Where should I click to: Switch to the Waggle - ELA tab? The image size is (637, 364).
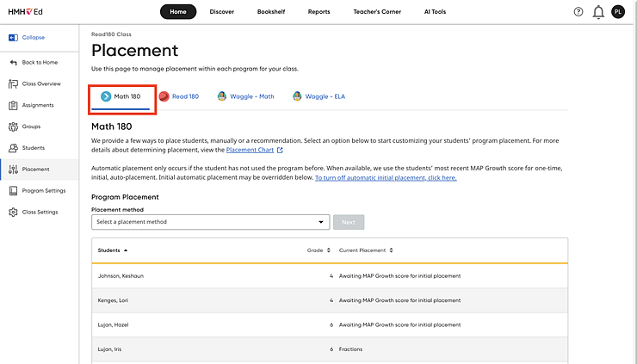(x=318, y=96)
